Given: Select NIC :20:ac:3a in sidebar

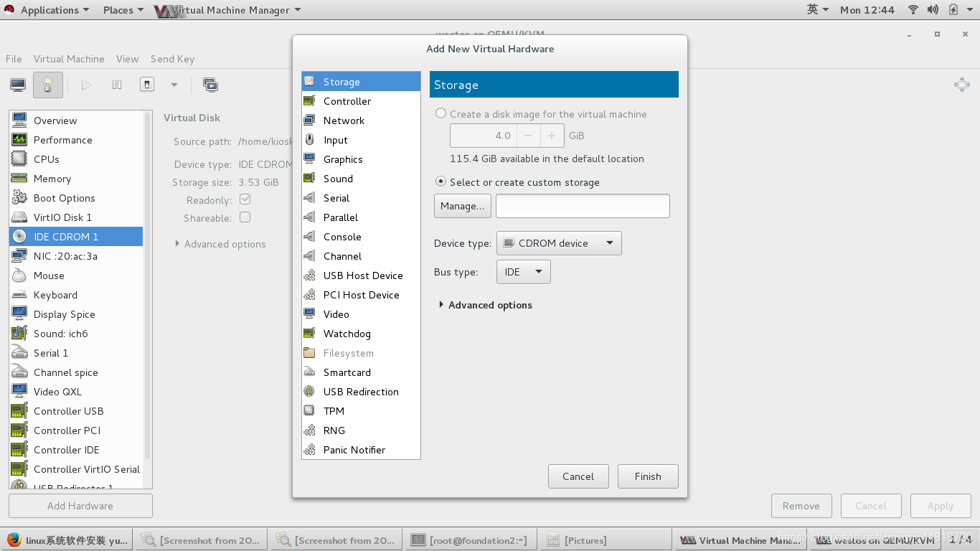Looking at the screenshot, I should pyautogui.click(x=76, y=256).
